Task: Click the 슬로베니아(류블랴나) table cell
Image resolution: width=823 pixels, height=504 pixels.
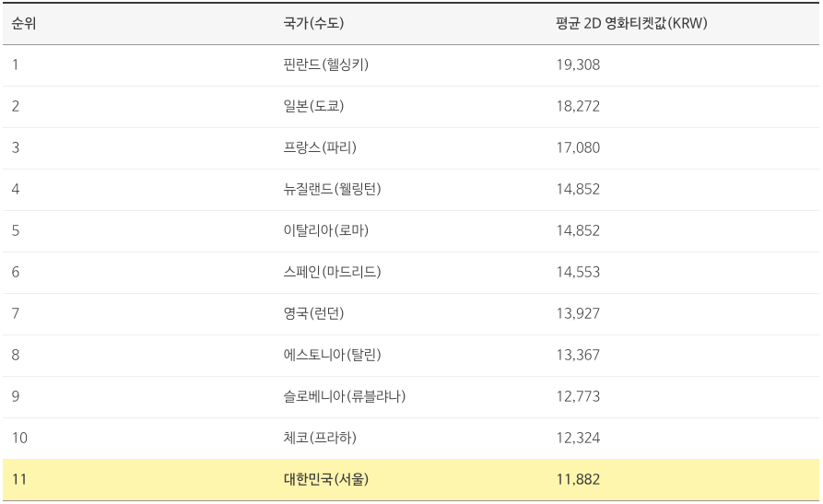Action: pyautogui.click(x=345, y=396)
